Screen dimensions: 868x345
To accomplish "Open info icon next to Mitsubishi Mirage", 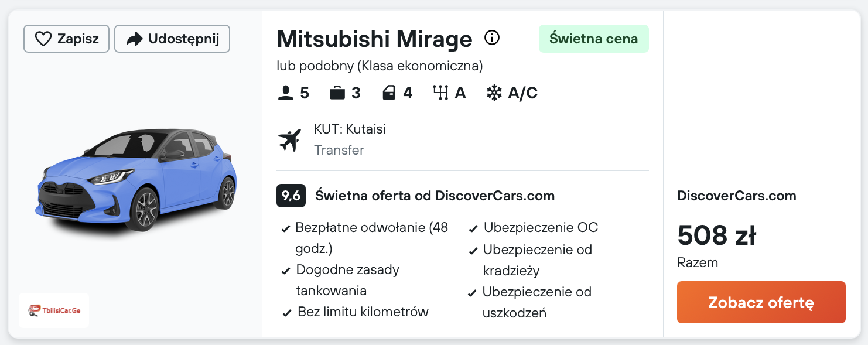I will pos(492,38).
